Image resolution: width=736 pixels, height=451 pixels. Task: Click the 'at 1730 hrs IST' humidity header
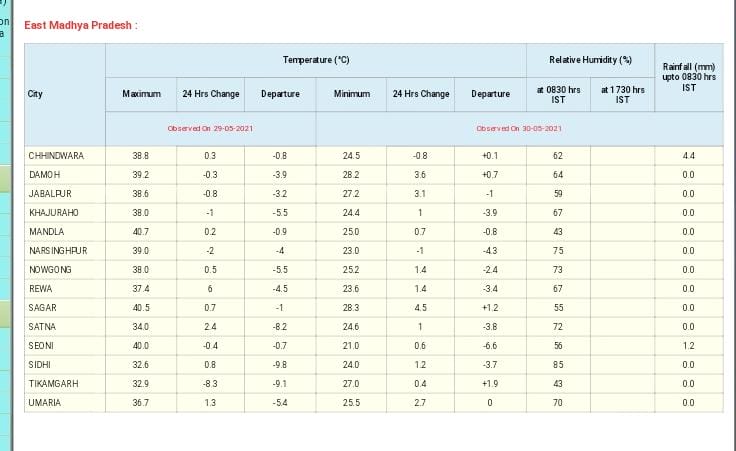[622, 94]
